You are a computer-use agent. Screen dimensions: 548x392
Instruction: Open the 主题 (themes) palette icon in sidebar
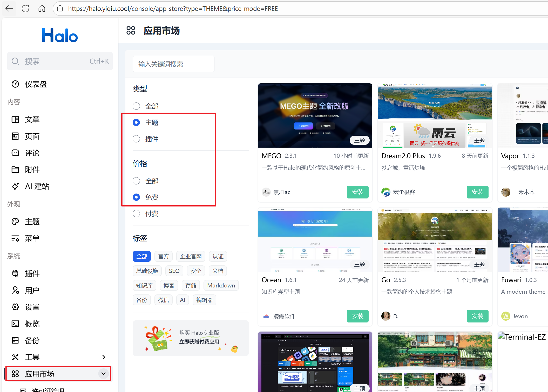15,222
